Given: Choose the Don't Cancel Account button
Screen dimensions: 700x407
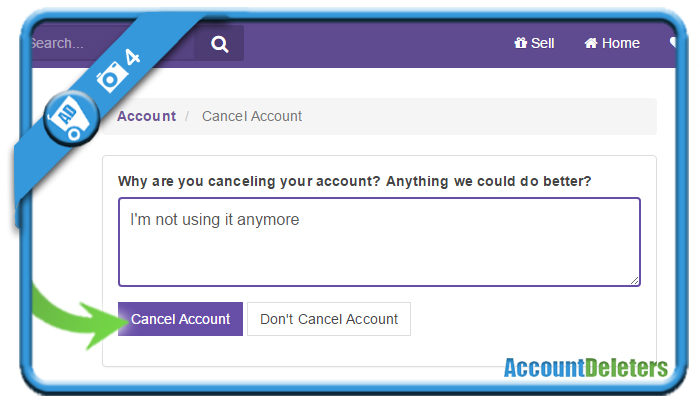Looking at the screenshot, I should coord(329,319).
